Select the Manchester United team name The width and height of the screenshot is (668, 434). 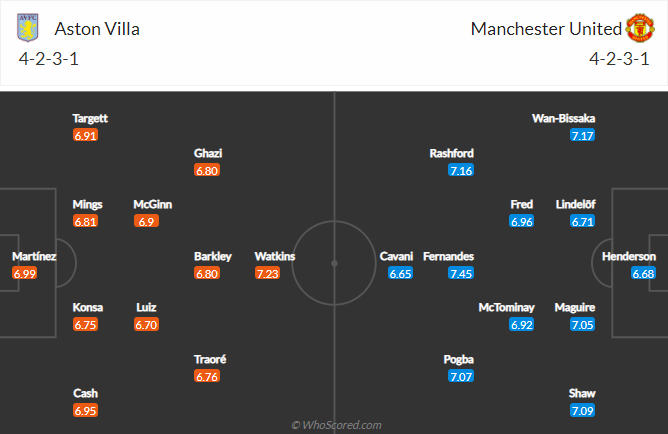point(544,28)
